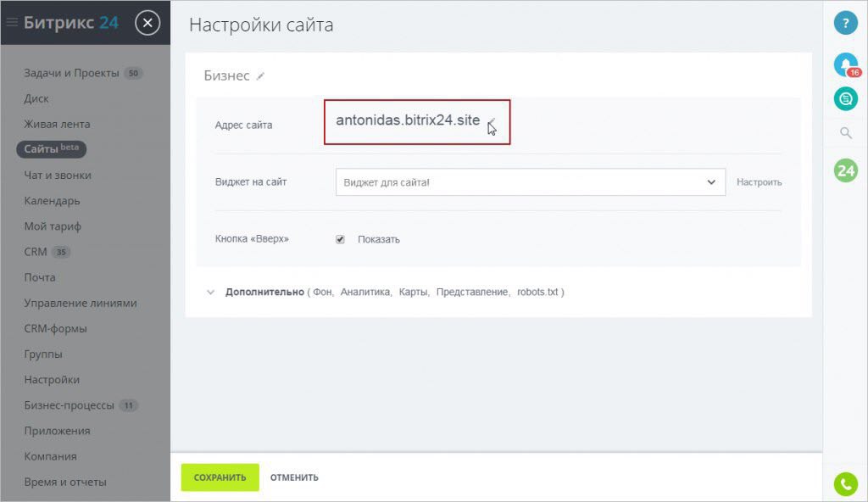
Task: Open Почта in the left menu
Action: [39, 277]
